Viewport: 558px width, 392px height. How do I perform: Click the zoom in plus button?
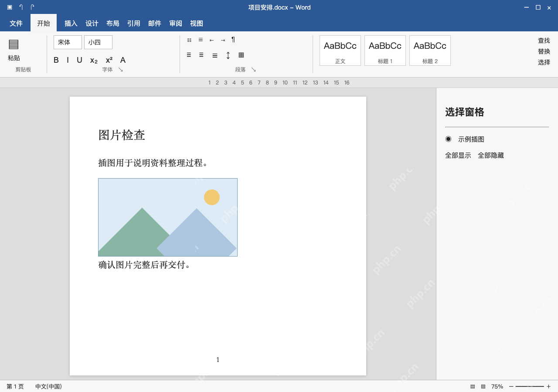point(548,386)
